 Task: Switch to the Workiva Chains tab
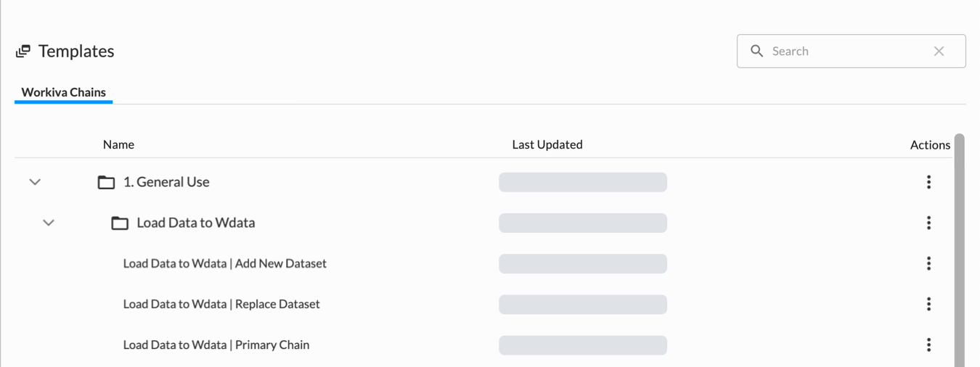tap(64, 92)
